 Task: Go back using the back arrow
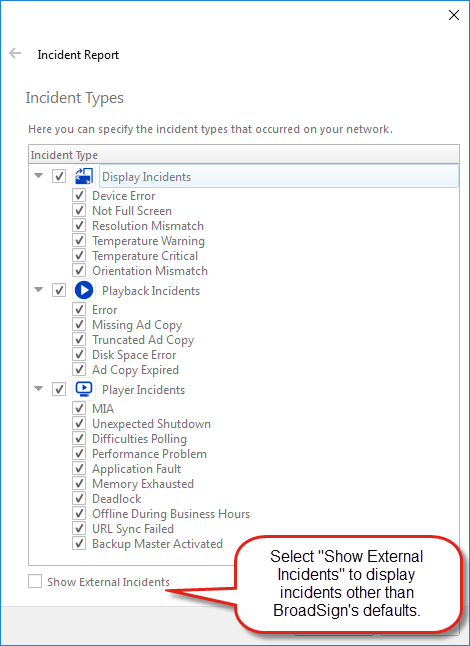tap(15, 53)
